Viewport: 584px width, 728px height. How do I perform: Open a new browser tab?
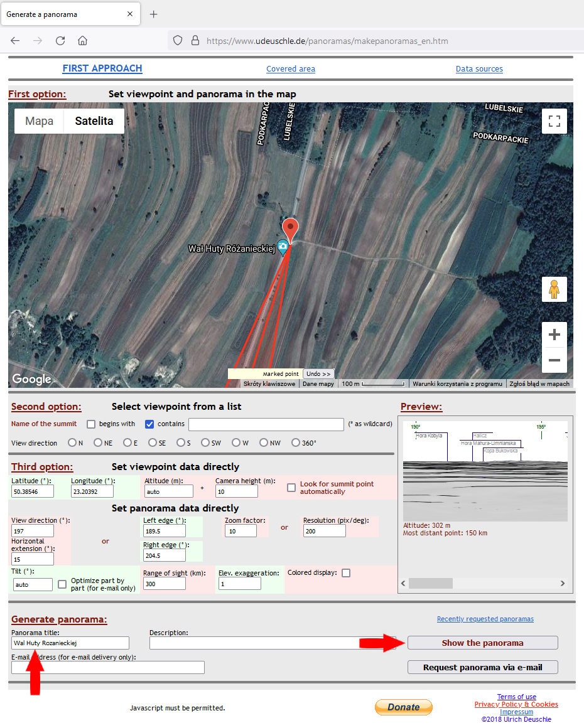(x=154, y=14)
